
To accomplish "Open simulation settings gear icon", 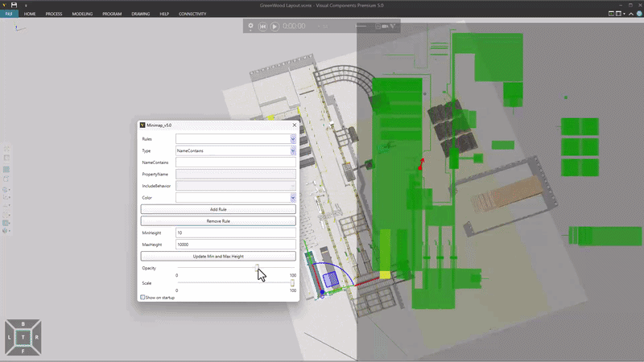I will coord(251,27).
